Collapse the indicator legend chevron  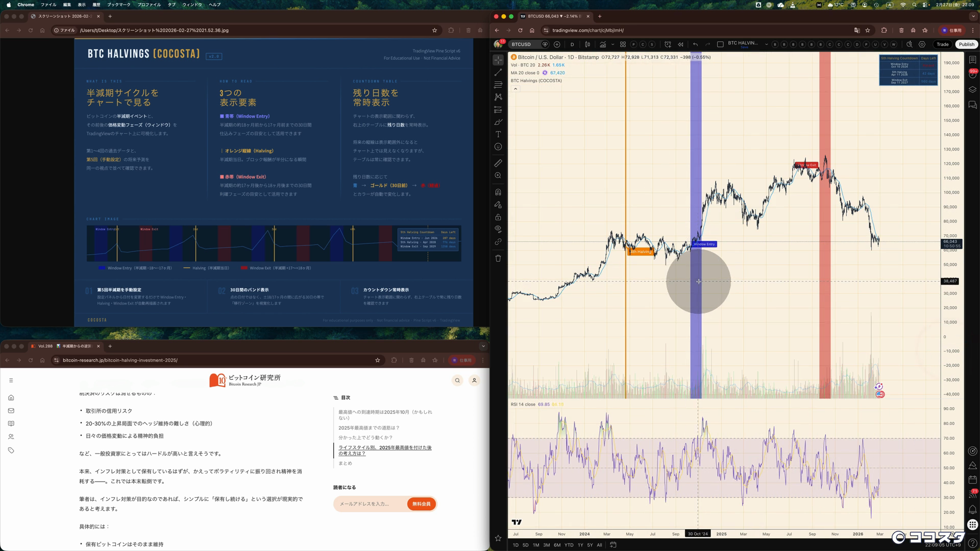(516, 89)
